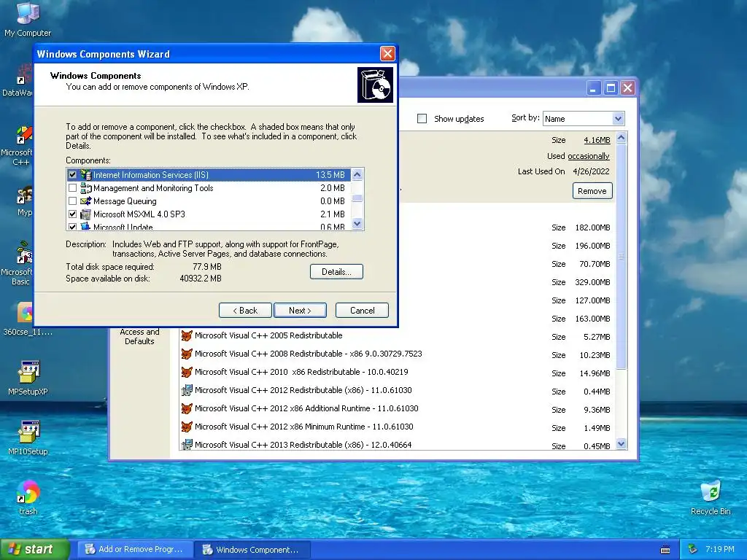Open the Sort by Name dropdown
The image size is (747, 560).
pos(618,119)
